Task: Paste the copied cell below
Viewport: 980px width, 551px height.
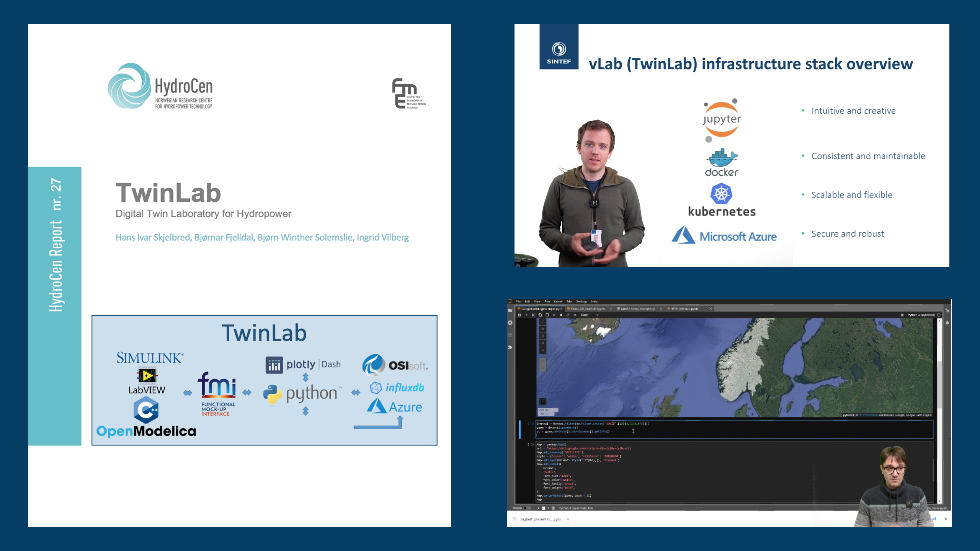Action: pos(547,315)
